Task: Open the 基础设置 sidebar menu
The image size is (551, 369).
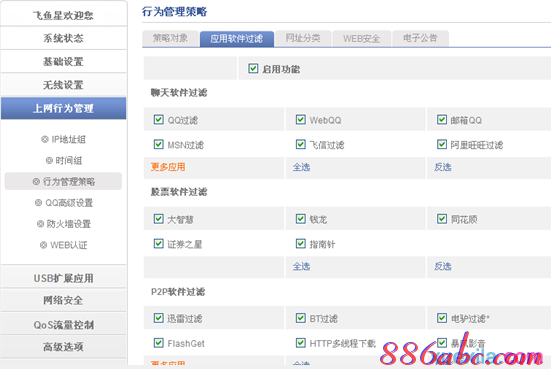Action: click(63, 62)
